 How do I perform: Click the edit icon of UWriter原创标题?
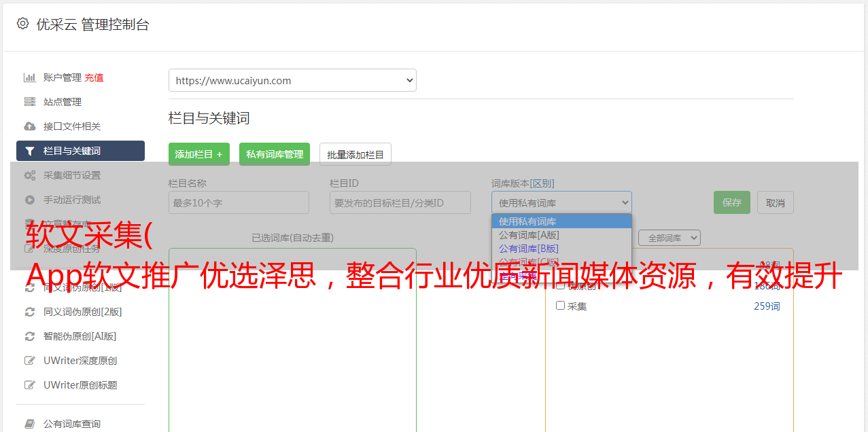pyautogui.click(x=29, y=385)
